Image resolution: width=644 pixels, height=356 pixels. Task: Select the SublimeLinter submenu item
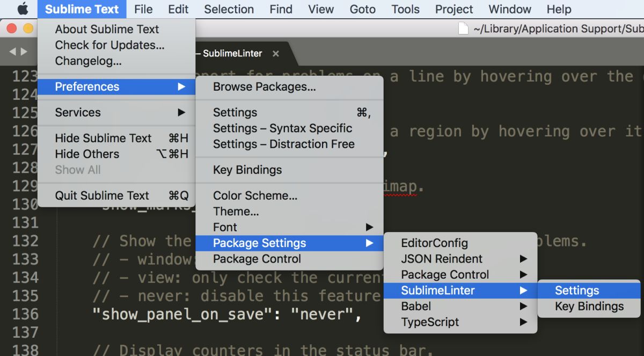pos(460,290)
